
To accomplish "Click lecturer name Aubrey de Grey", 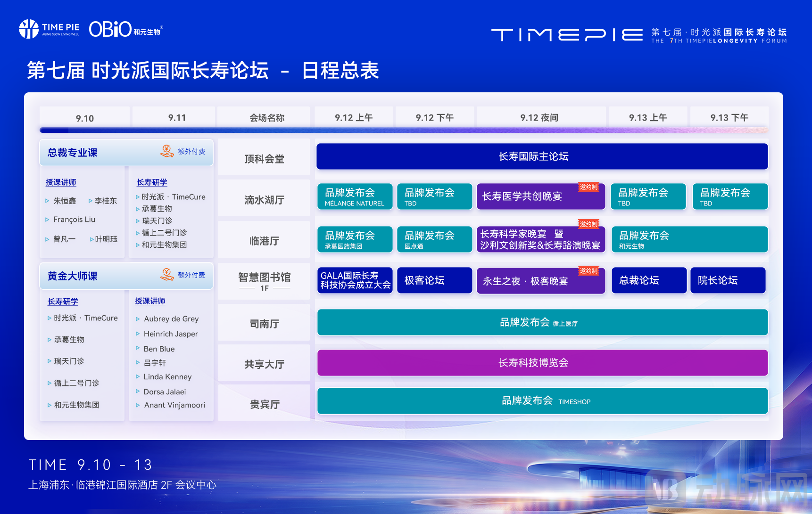I will pos(171,319).
